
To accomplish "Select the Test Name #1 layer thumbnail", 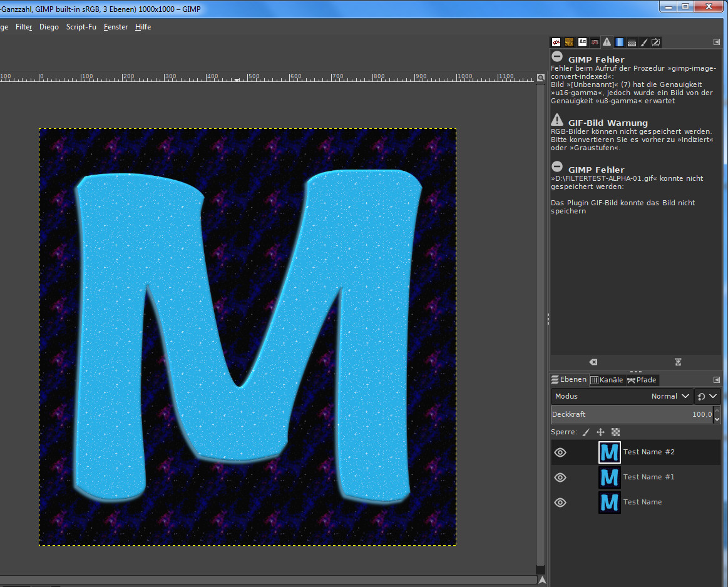I will pos(610,477).
